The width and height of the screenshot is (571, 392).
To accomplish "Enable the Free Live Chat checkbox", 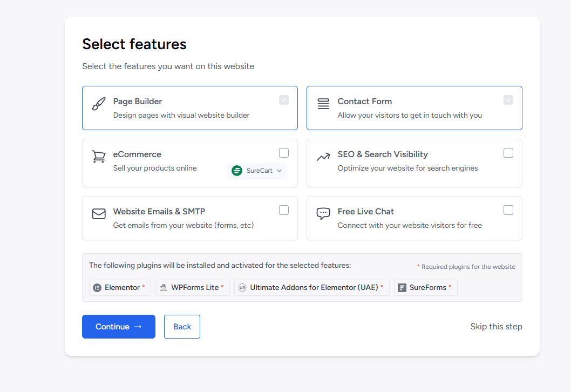I will [508, 210].
